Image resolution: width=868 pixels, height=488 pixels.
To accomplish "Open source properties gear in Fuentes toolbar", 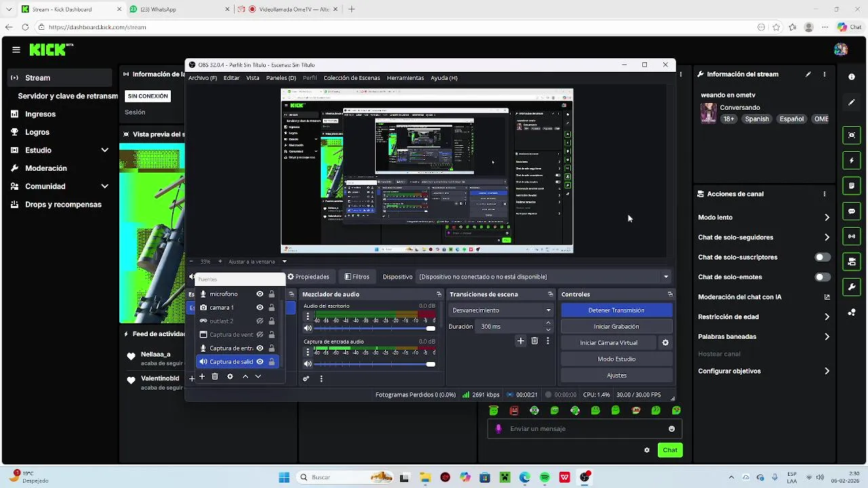I will pos(230,377).
